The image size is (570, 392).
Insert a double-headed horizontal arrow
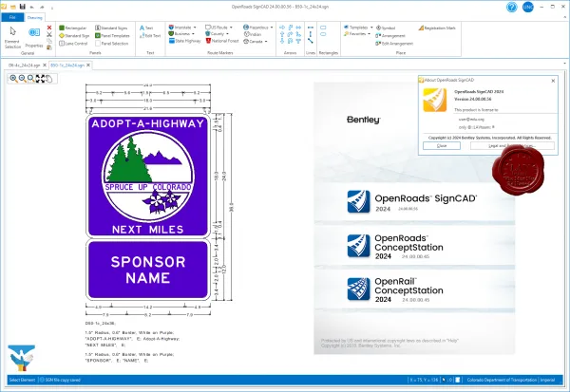[x=298, y=28]
